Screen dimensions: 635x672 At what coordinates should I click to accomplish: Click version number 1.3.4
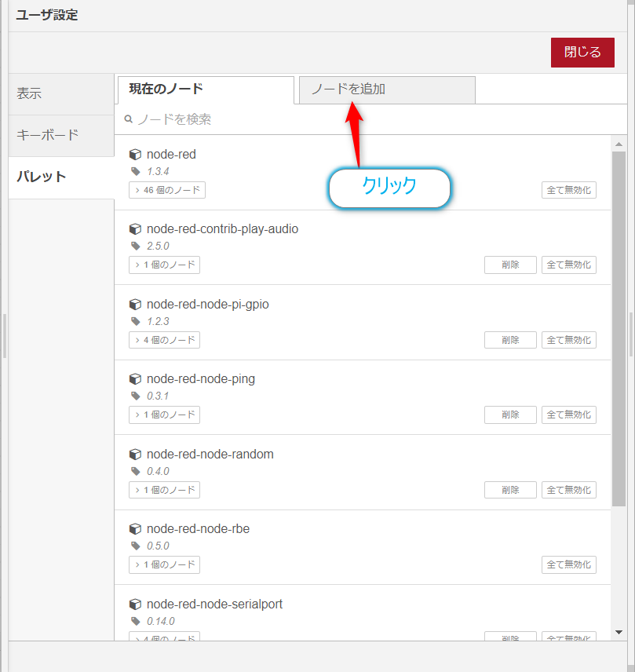(x=158, y=171)
